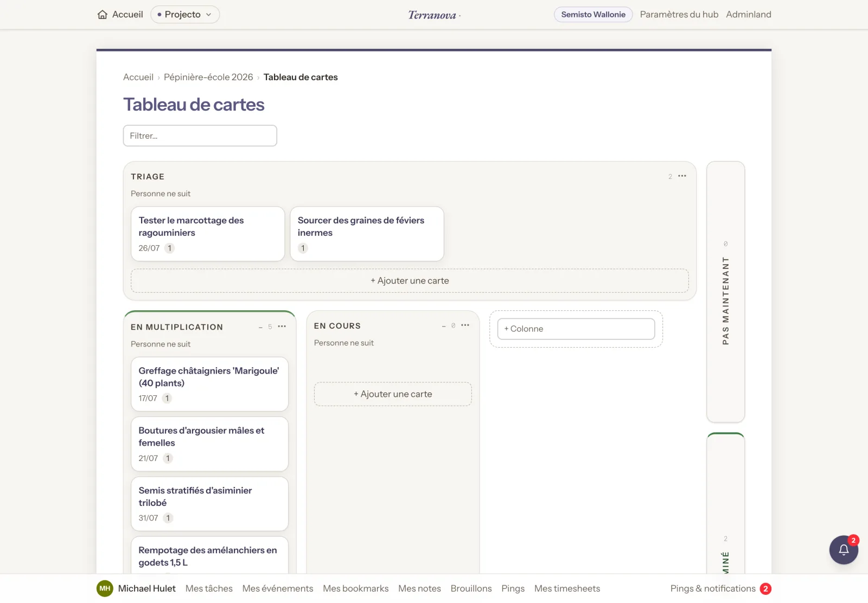Viewport: 868px width, 603px height.
Task: Click the 21/07 date on Boutures card
Action: (x=148, y=458)
